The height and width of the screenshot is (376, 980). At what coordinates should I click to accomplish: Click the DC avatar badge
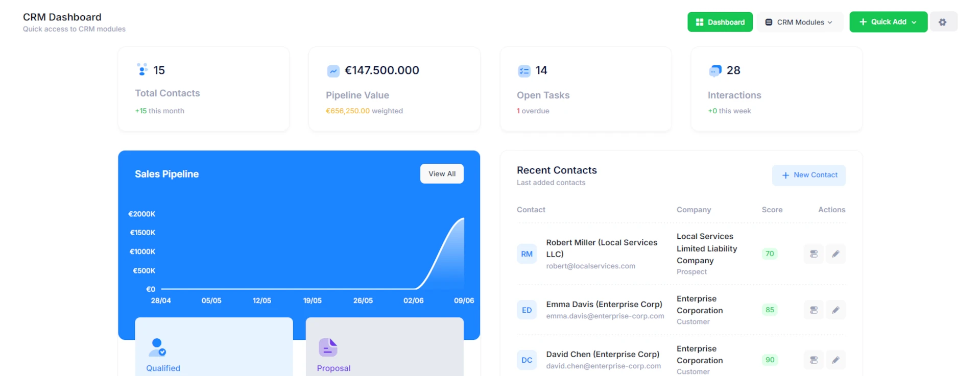click(527, 360)
